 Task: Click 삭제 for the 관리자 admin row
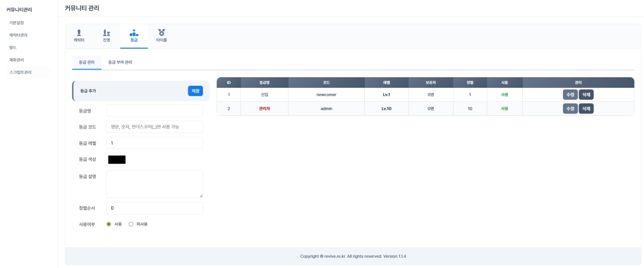[586, 108]
